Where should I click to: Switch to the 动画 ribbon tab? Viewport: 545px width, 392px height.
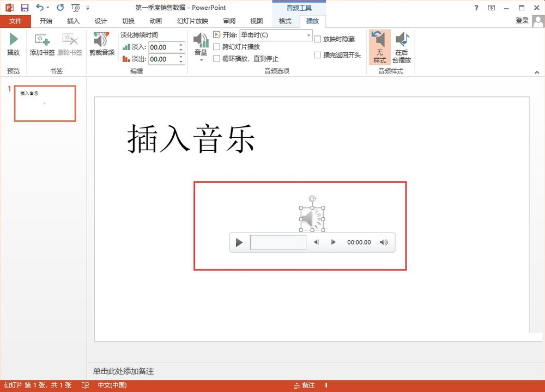click(156, 21)
